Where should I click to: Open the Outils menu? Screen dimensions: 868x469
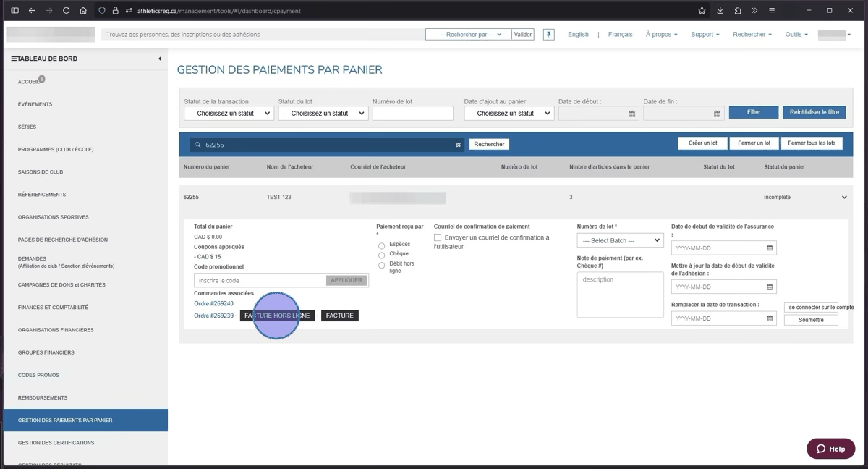tap(796, 34)
